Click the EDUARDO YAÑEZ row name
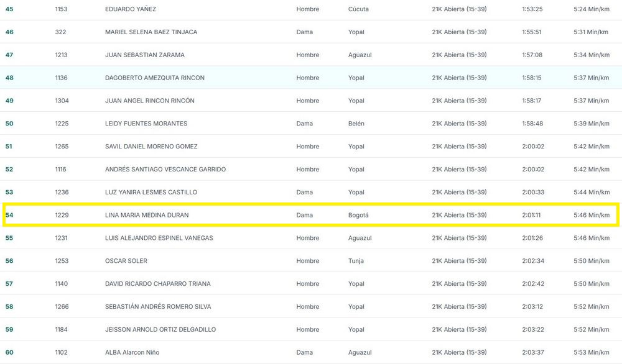This screenshot has height=364, width=622. (131, 9)
